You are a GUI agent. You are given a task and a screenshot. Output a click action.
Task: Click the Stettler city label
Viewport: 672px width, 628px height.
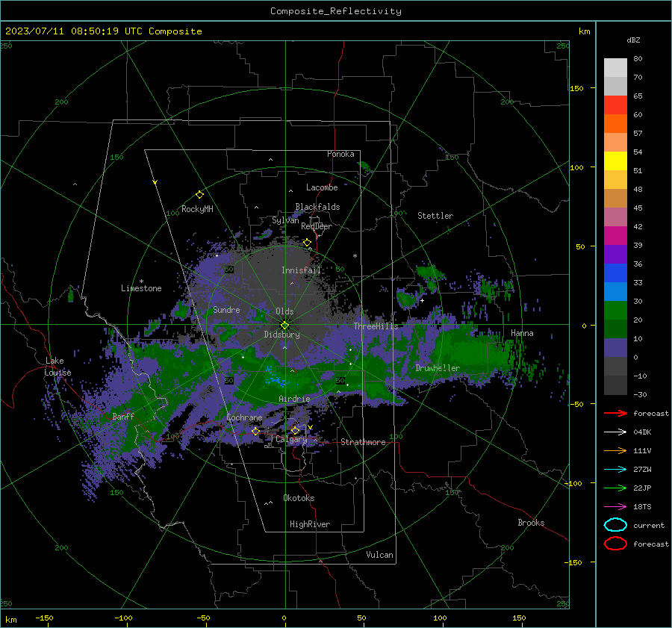tap(435, 216)
